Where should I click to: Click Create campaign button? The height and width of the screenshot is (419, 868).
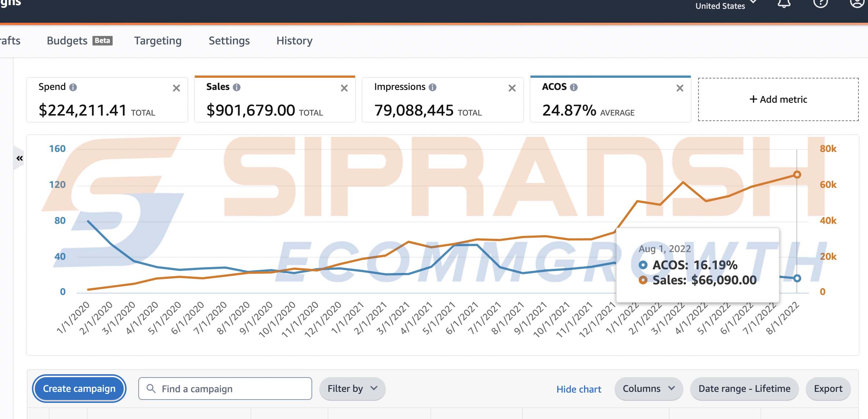click(79, 389)
